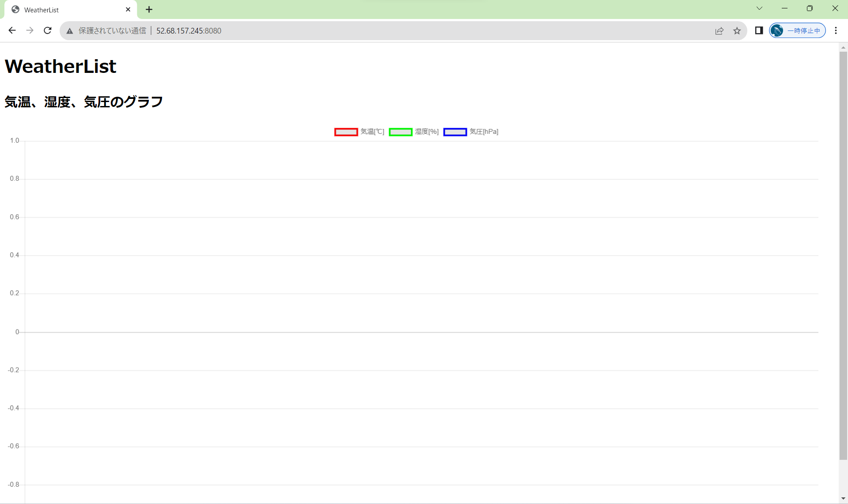
Task: Open new tab with plus button
Action: pyautogui.click(x=149, y=9)
